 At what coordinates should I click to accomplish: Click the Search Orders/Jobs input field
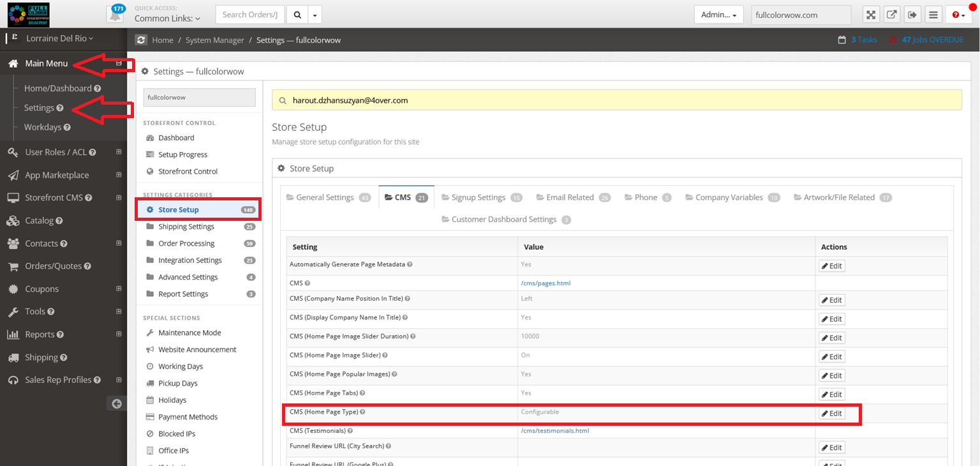pos(250,15)
